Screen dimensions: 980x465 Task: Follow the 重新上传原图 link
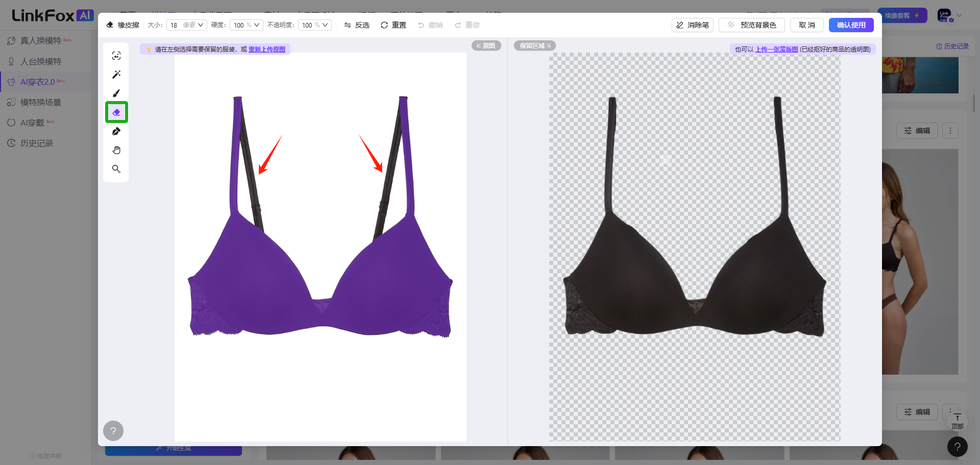click(267, 50)
